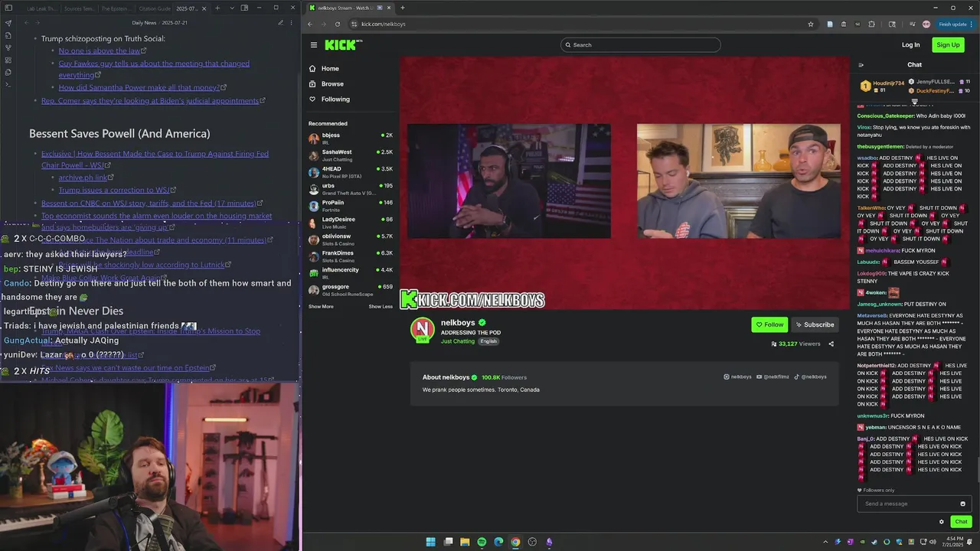Switch to the Lab Leak Th... tab in Obsidian
The height and width of the screenshot is (551, 980).
pos(42,8)
